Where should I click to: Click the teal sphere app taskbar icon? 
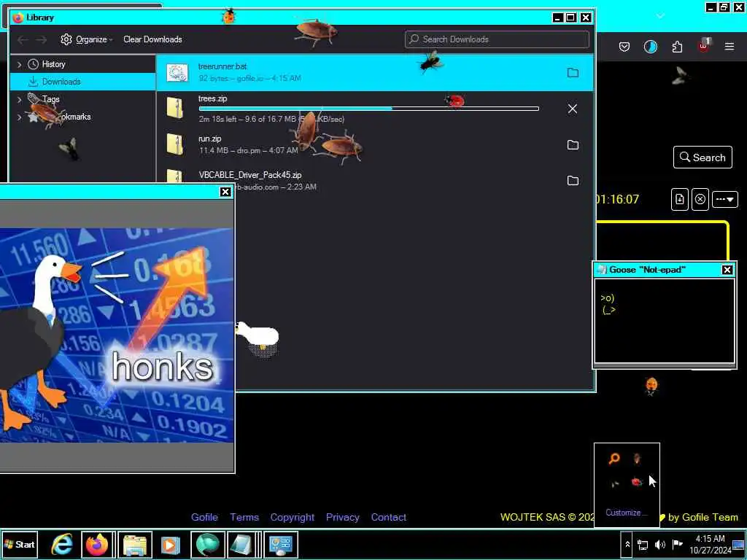point(208,544)
